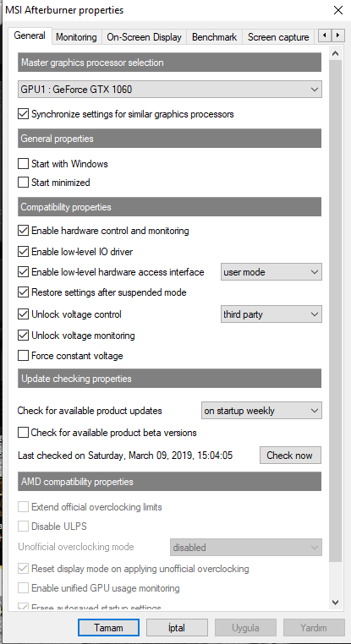The width and height of the screenshot is (351, 644).
Task: Change the on startup weekly update dropdown
Action: click(x=261, y=411)
